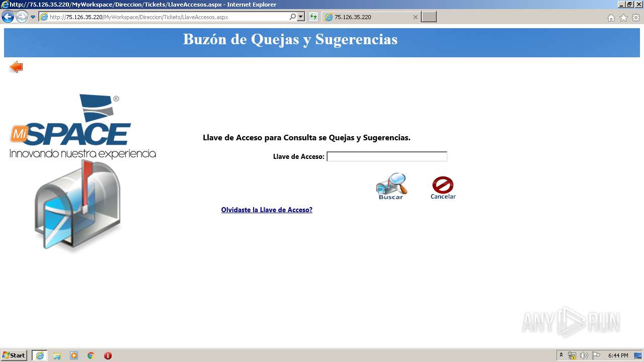Viewport: 644px width, 362px height.
Task: Open Favorites star icon
Action: tap(623, 18)
